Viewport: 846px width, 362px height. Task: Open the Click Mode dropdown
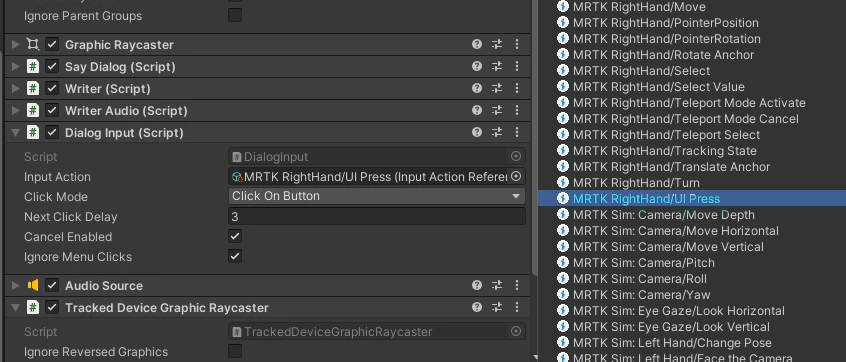coord(377,196)
